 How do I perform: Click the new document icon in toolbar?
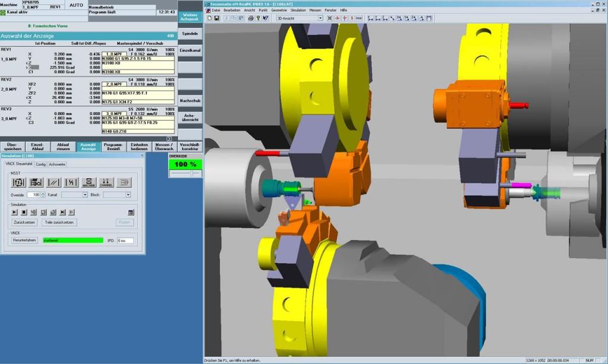tap(209, 18)
